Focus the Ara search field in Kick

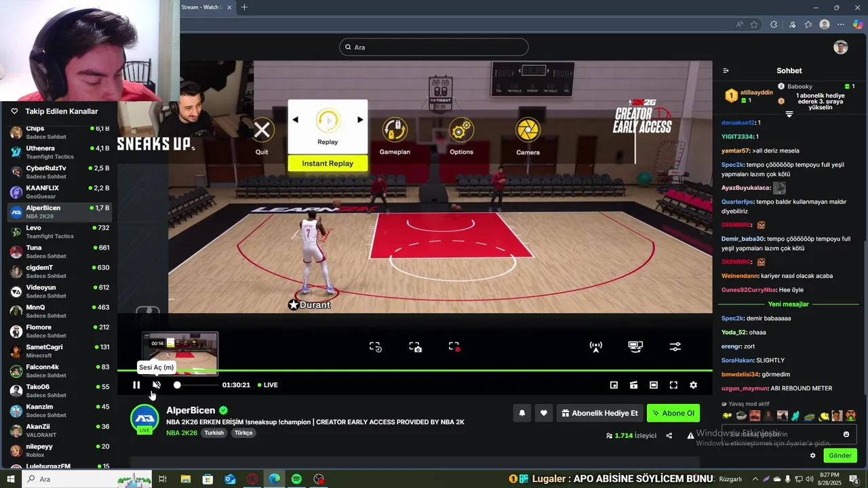434,47
